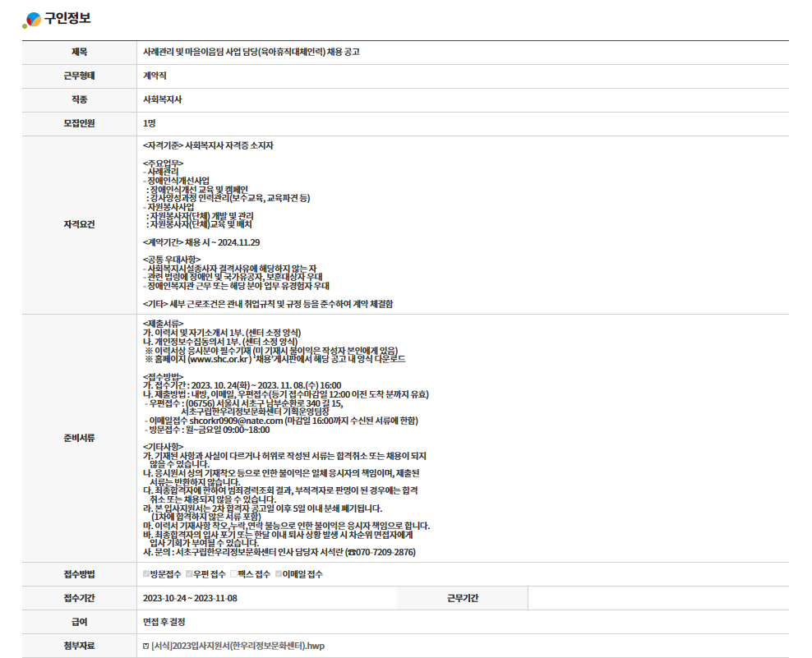Click the 자격요건 row label
Viewport: 812px width, 658px height.
79,224
